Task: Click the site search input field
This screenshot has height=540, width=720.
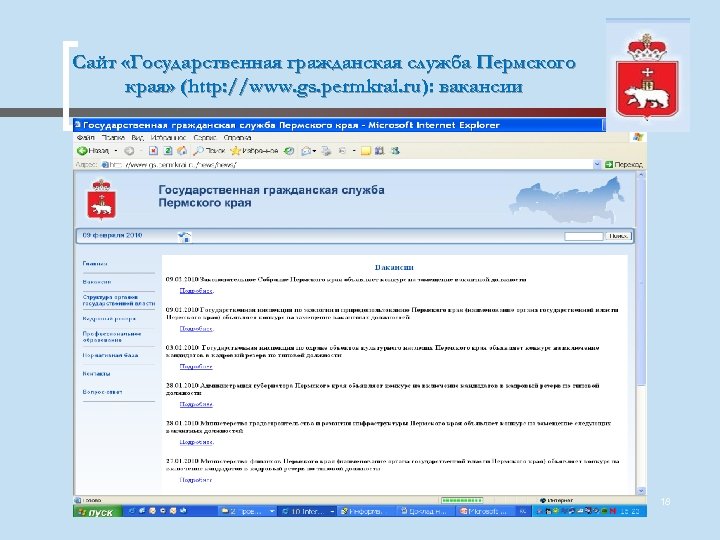Action: (x=583, y=236)
